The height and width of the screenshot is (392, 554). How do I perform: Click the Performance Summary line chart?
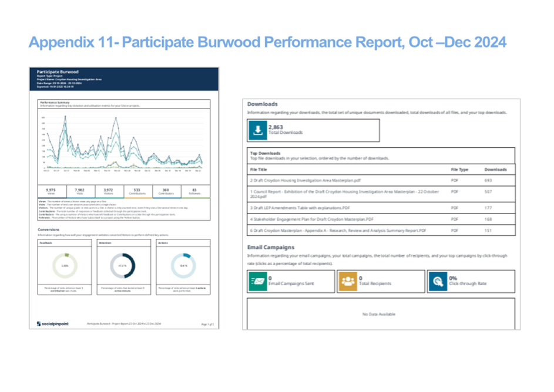tap(123, 143)
